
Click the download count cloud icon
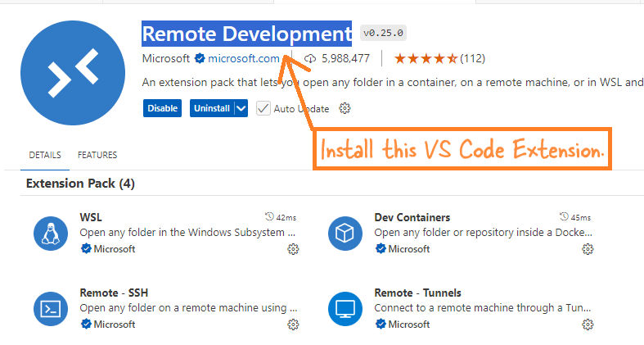[x=310, y=59]
